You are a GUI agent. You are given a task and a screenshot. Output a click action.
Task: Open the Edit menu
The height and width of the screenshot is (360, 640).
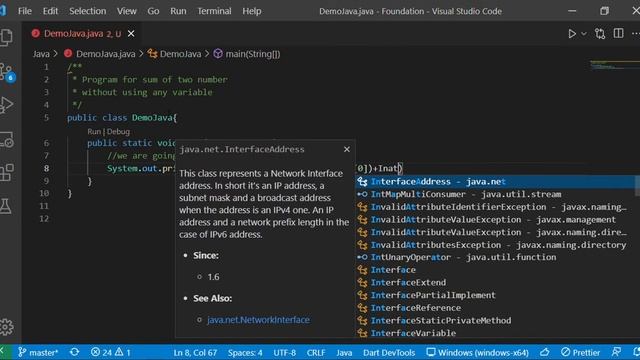[x=50, y=11]
